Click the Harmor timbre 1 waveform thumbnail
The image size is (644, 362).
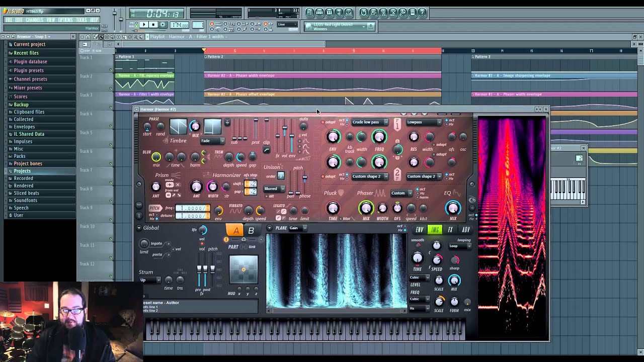178,126
